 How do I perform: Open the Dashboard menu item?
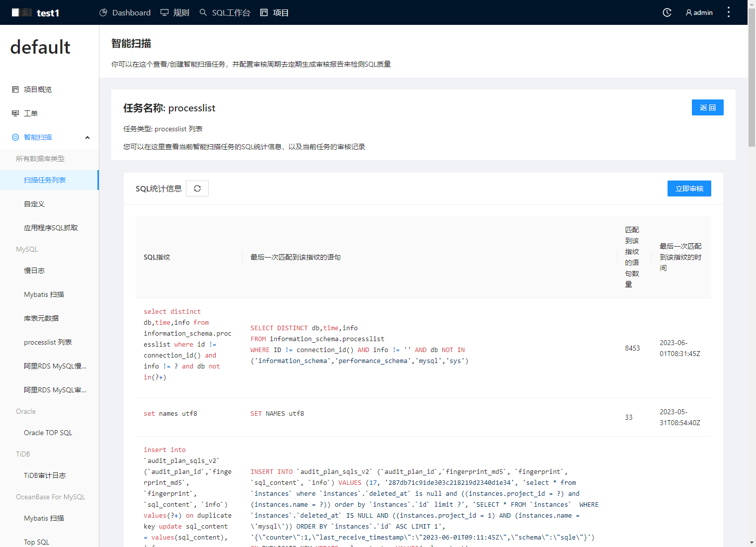125,12
